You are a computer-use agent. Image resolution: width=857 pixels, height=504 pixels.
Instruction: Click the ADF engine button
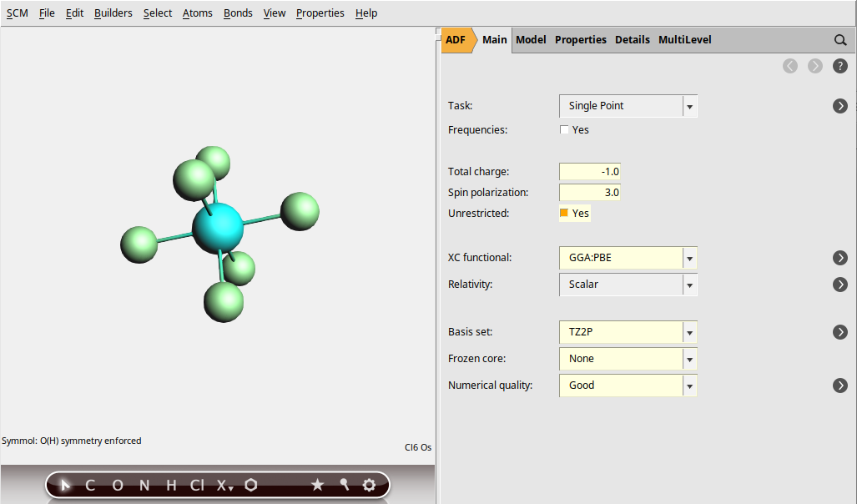456,40
